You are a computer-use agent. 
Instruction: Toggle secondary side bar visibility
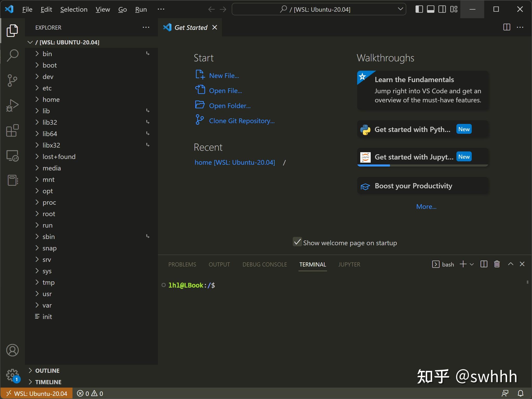pyautogui.click(x=442, y=9)
